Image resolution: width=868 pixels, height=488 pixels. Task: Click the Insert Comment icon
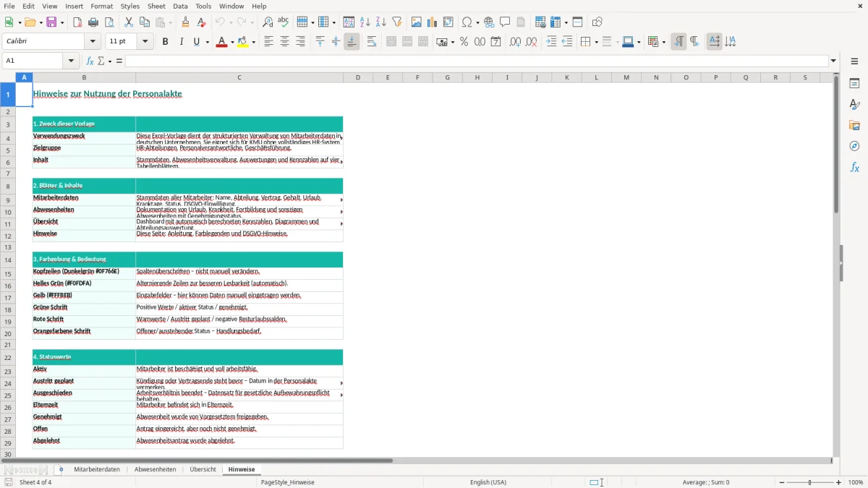(x=505, y=22)
